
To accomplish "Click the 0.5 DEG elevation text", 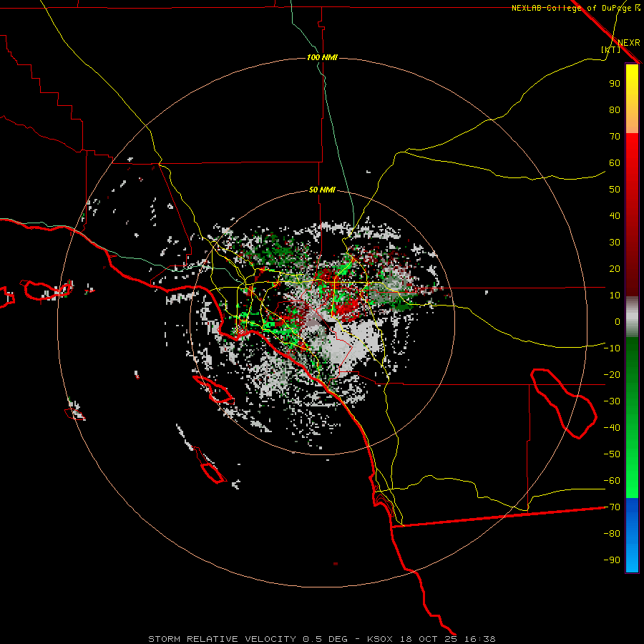I will (326, 639).
